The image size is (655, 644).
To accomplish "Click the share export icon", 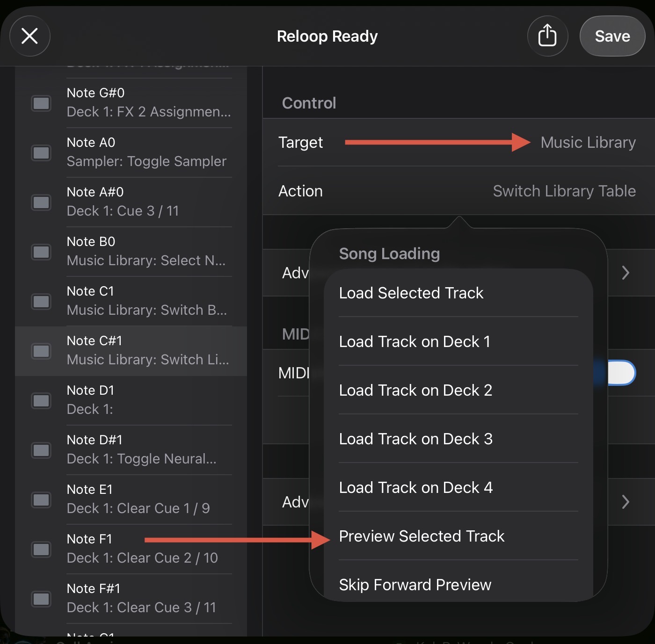I will pyautogui.click(x=547, y=36).
